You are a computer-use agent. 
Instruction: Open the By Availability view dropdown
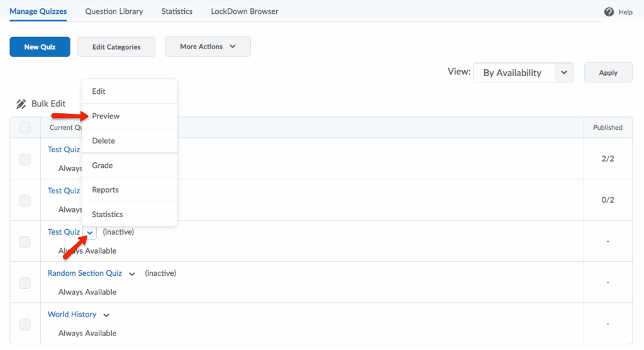pos(523,73)
